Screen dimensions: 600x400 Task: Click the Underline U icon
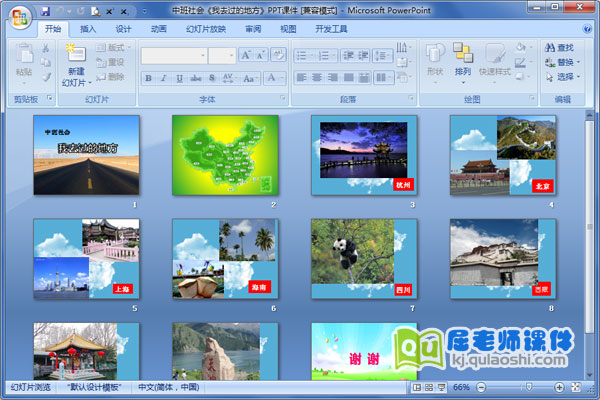pyautogui.click(x=179, y=78)
